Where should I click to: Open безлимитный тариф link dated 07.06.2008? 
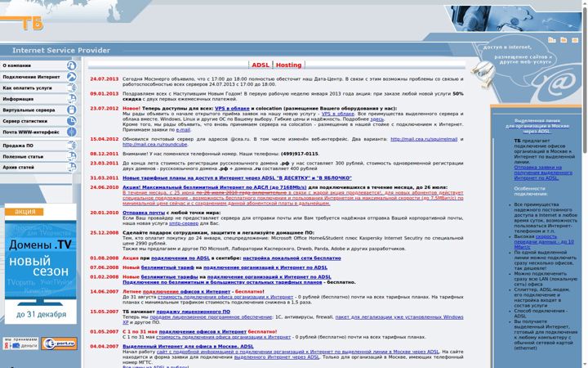(167, 267)
